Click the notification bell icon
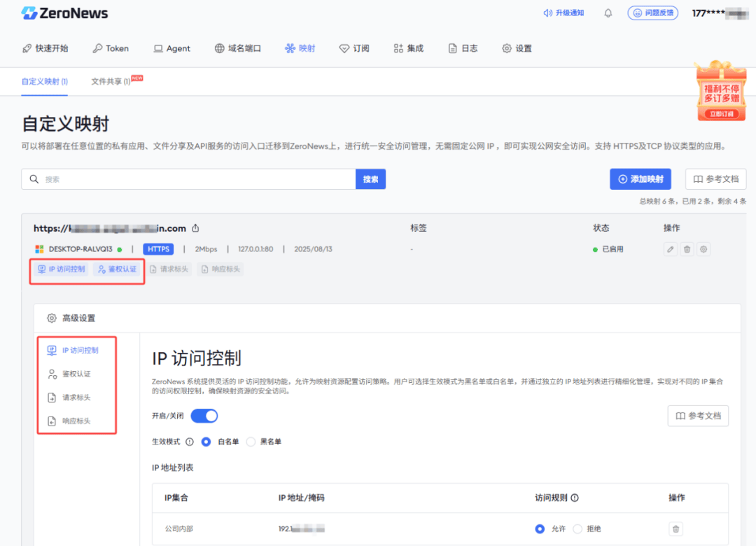The image size is (756, 546). [608, 13]
